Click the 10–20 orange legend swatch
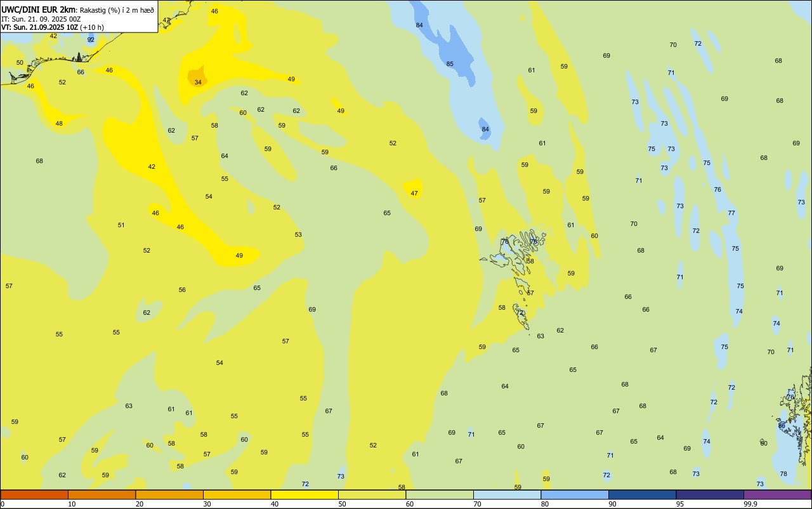Image resolution: width=812 pixels, height=509 pixels. [x=101, y=494]
